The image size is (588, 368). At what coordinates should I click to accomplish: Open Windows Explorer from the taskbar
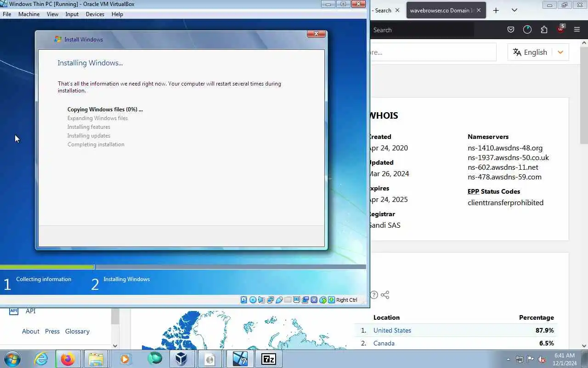(x=96, y=359)
